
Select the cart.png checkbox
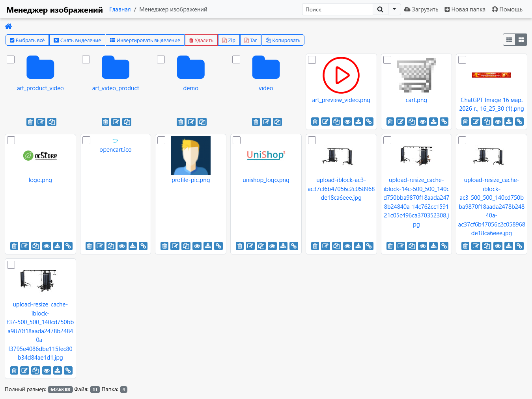pos(387,60)
